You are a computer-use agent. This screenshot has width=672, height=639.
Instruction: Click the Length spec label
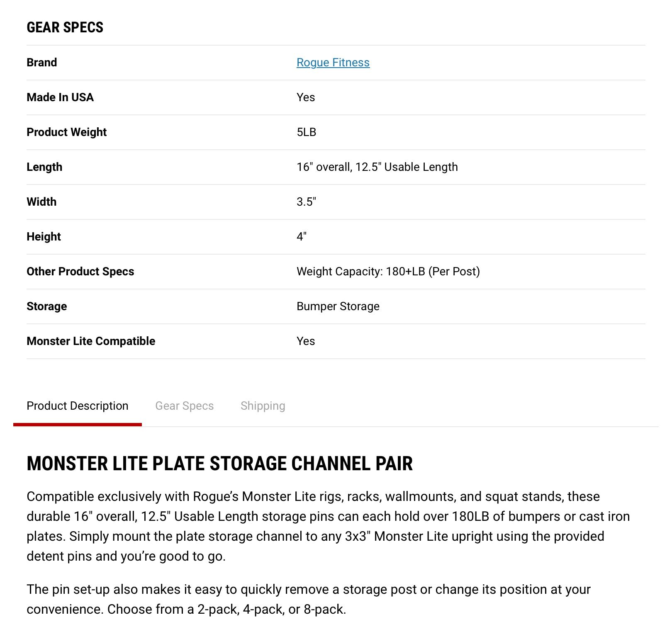coord(44,167)
